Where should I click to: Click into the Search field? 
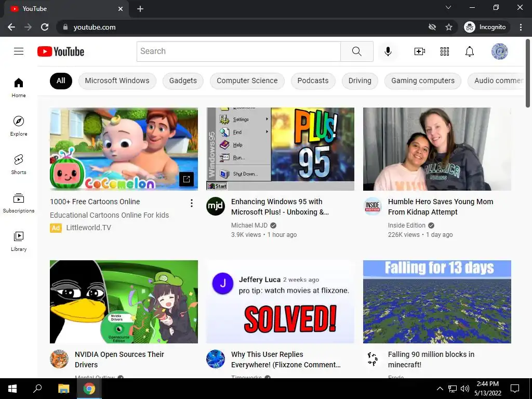pyautogui.click(x=238, y=51)
